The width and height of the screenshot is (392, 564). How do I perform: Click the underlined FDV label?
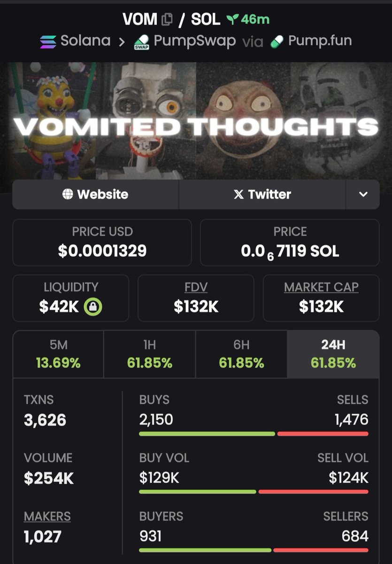pyautogui.click(x=196, y=287)
